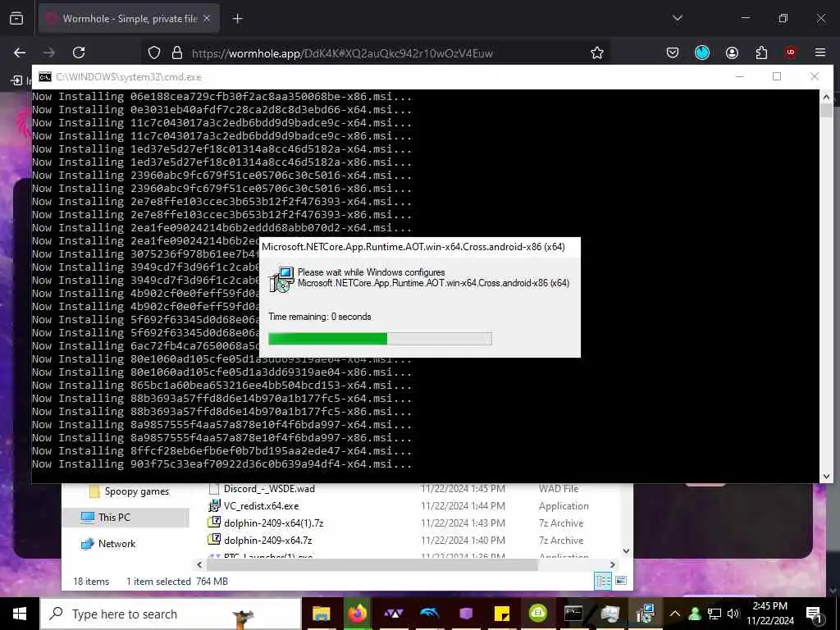Open a new Firefox tab

(237, 19)
